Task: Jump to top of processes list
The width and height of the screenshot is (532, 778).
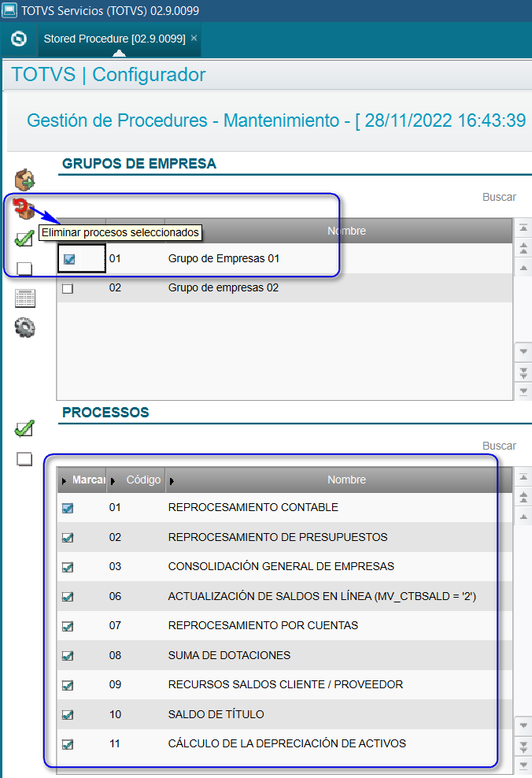Action: [523, 477]
